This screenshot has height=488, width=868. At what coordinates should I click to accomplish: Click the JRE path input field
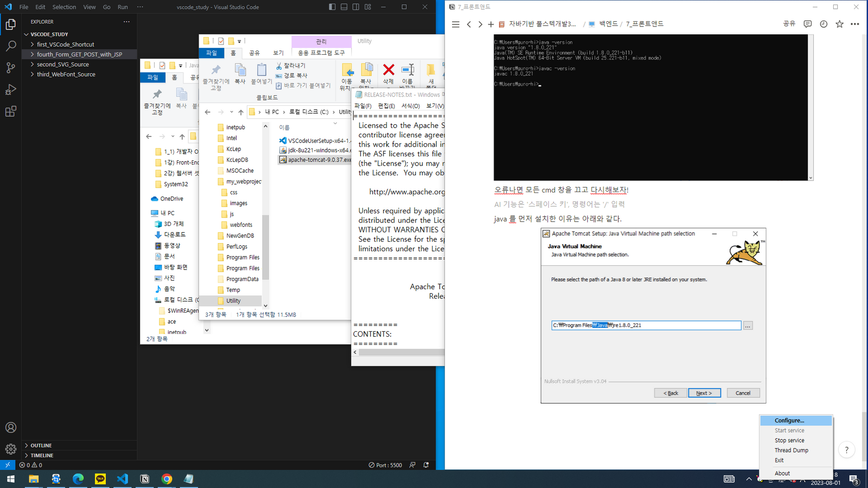pyautogui.click(x=646, y=325)
